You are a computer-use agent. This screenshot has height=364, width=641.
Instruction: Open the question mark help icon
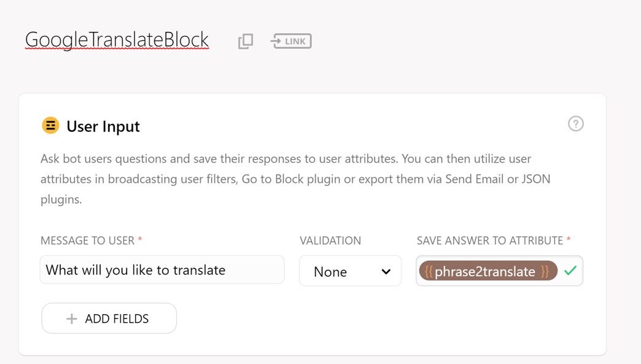pos(575,124)
